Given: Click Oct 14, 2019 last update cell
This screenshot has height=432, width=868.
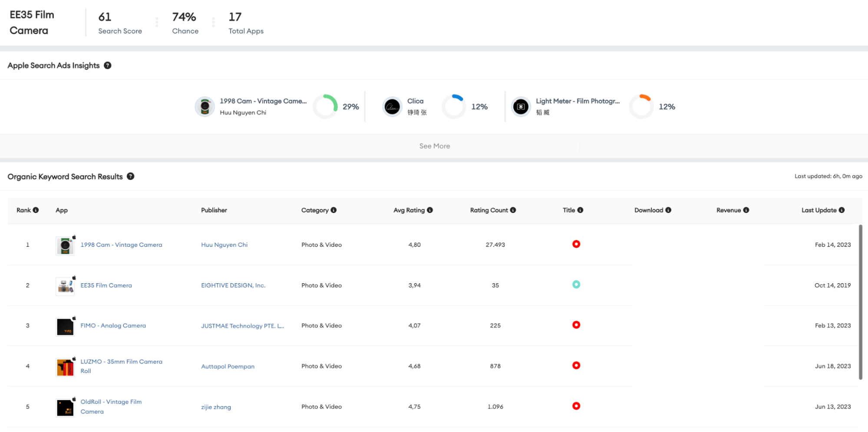Looking at the screenshot, I should click(x=832, y=285).
